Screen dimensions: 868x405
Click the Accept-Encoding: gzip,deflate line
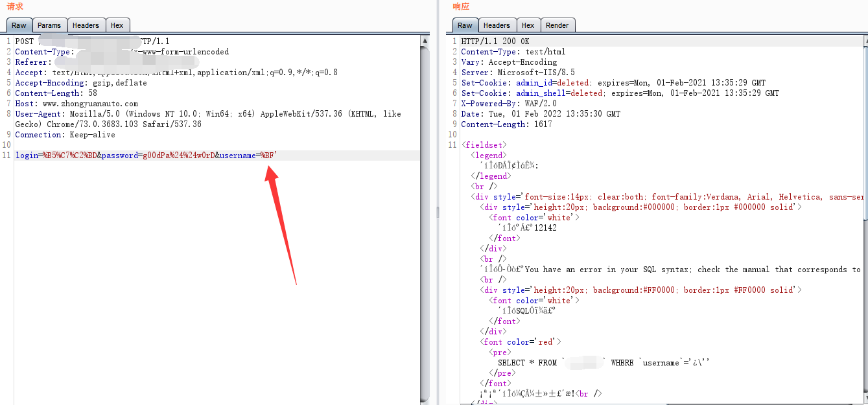pos(81,83)
